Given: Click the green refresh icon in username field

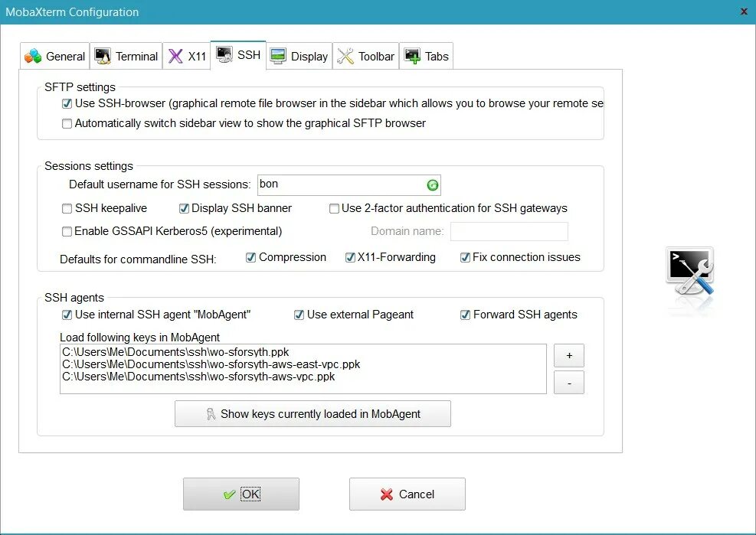Looking at the screenshot, I should click(x=433, y=185).
